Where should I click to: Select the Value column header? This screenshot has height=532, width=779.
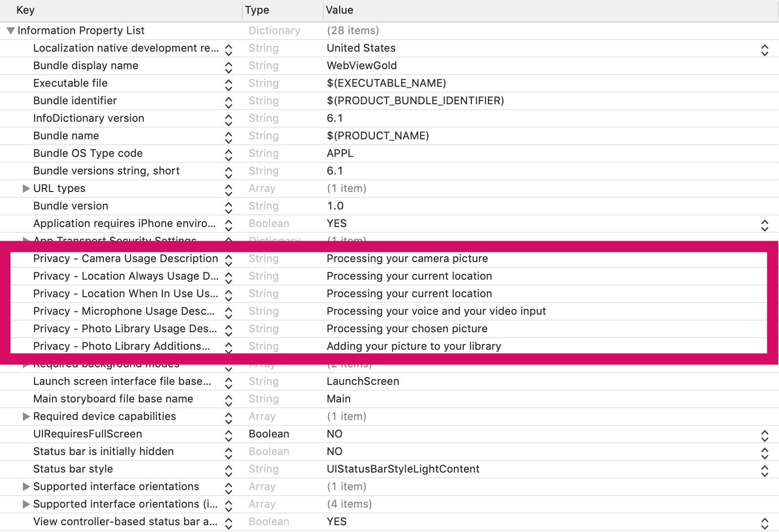pos(551,10)
